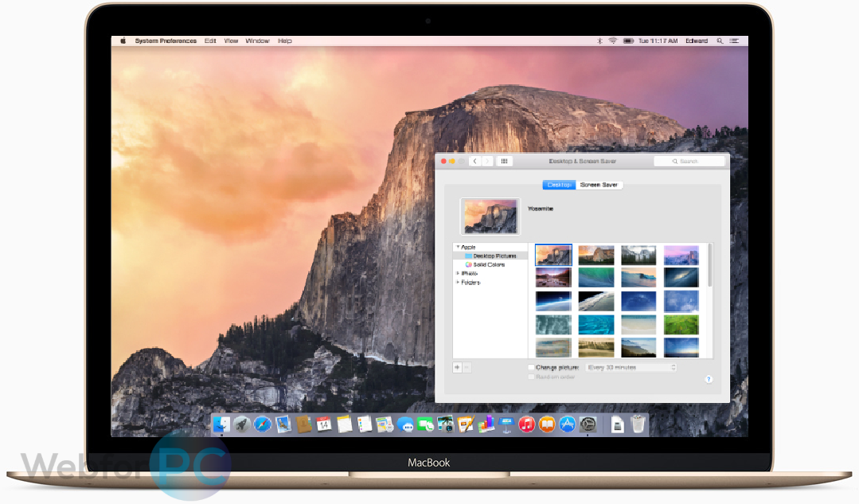859x504 pixels.
Task: Select the first selected Yosemite thumbnail
Action: (x=553, y=256)
